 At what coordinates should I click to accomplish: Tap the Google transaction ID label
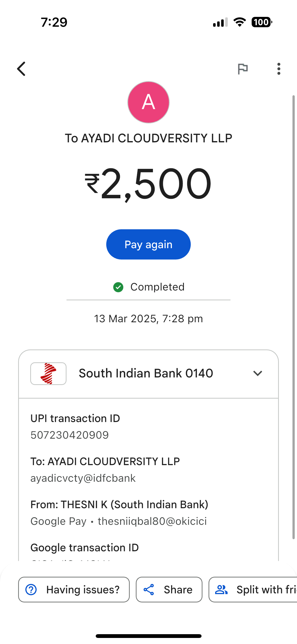(x=85, y=548)
